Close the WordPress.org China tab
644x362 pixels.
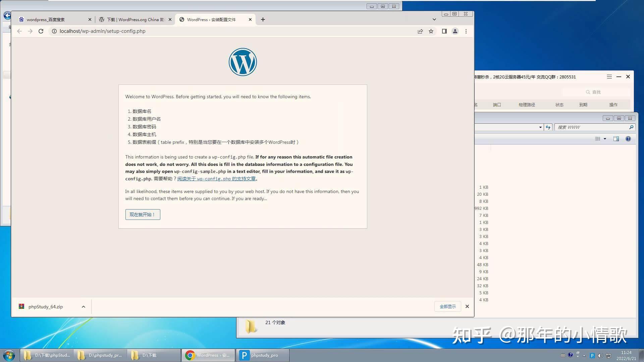tap(170, 19)
